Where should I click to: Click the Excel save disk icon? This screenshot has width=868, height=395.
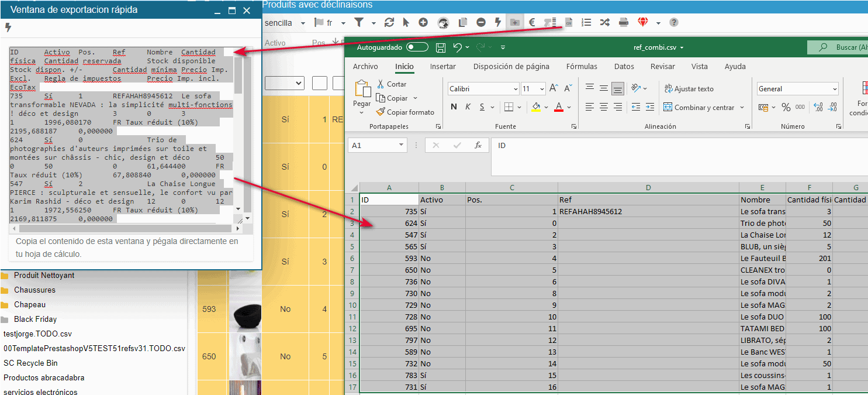pos(441,47)
